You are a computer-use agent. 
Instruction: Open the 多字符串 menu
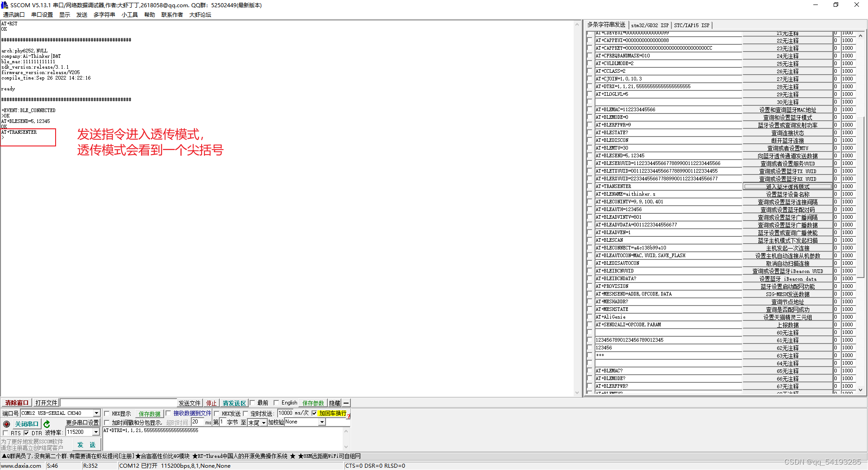104,15
